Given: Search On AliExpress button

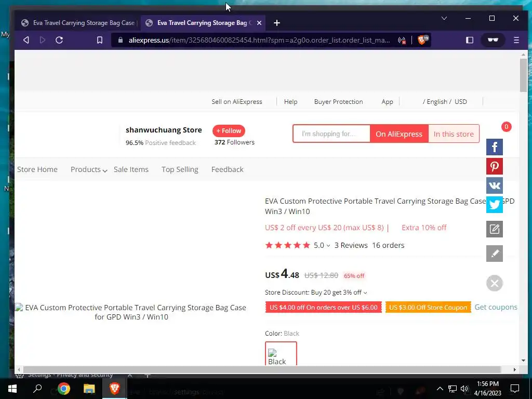Looking at the screenshot, I should [399, 134].
